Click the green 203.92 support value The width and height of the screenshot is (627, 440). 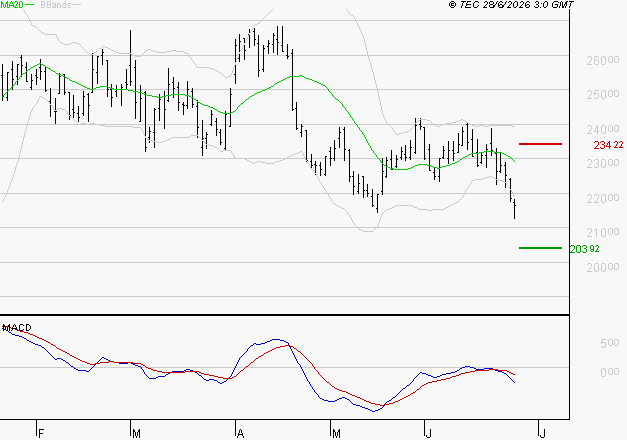click(x=585, y=249)
